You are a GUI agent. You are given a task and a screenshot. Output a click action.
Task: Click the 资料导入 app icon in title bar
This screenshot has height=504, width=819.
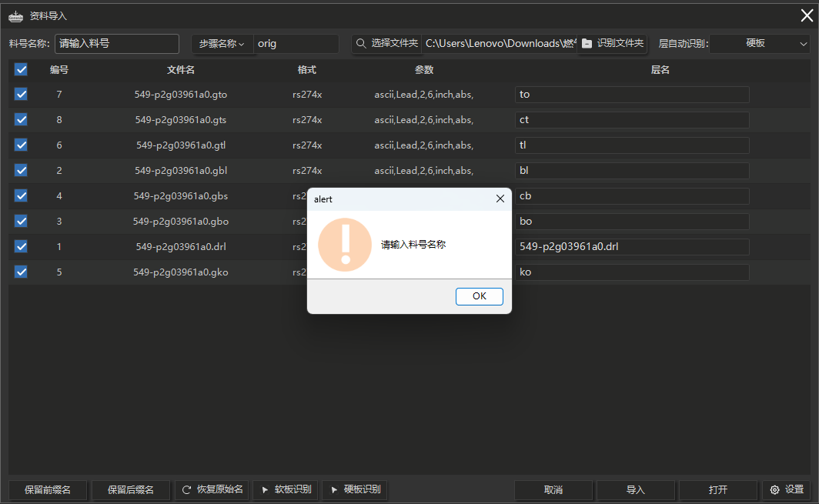coord(15,15)
